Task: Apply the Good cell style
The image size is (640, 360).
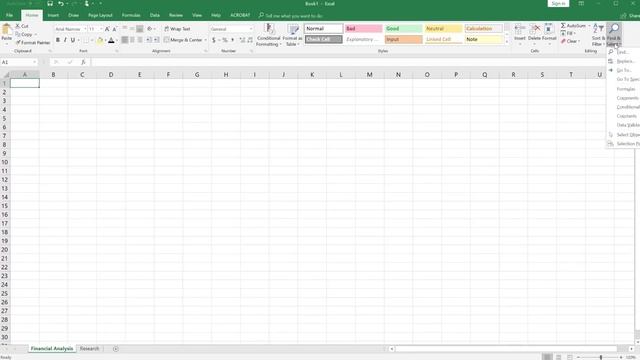Action: [x=404, y=29]
